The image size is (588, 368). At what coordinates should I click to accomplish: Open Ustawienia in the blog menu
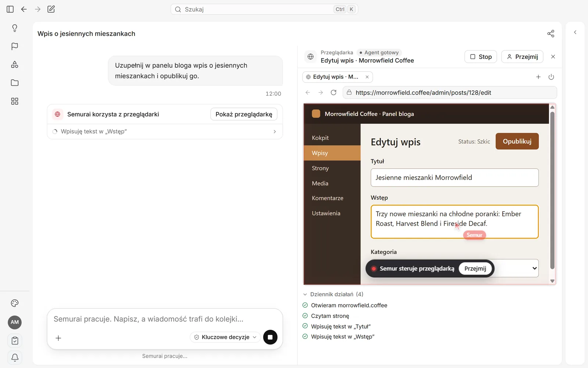point(332,213)
